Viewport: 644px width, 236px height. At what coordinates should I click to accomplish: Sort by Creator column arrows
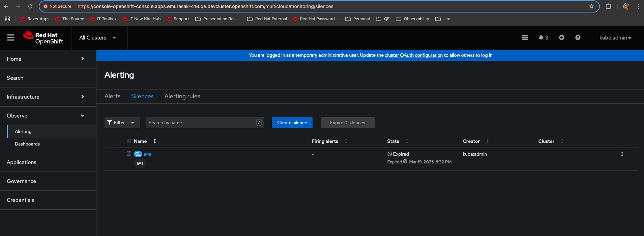pos(488,141)
